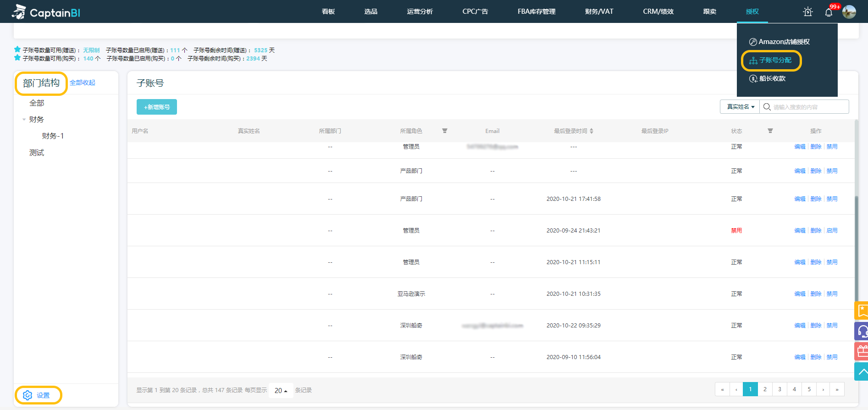Click the gear icon next to 设置
Screen dimensions: 868x410
pyautogui.click(x=28, y=395)
